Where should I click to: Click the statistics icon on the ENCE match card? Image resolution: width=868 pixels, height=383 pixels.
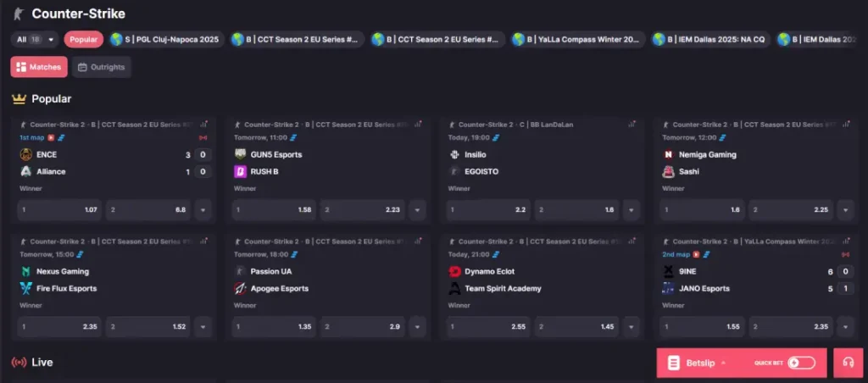[x=203, y=125]
